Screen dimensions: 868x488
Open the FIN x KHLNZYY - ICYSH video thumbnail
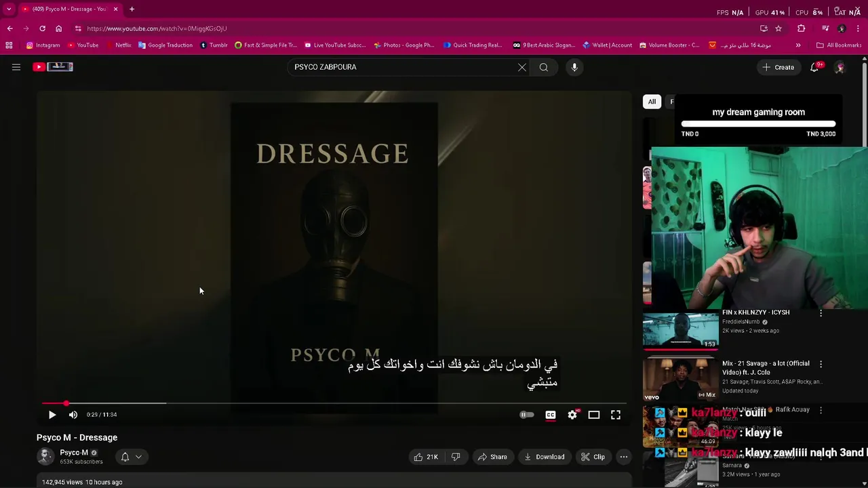pos(680,330)
